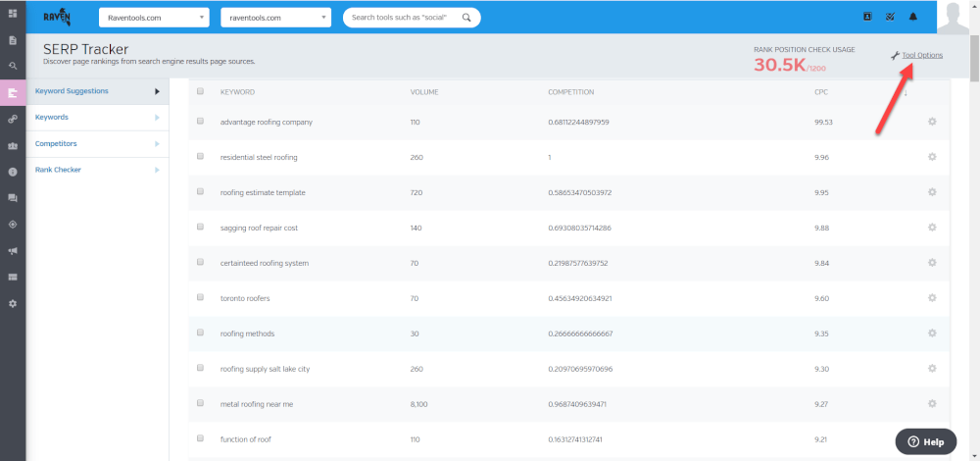The image size is (980, 461).
Task: Open the tasks checkmark icon in top bar
Action: (x=890, y=17)
